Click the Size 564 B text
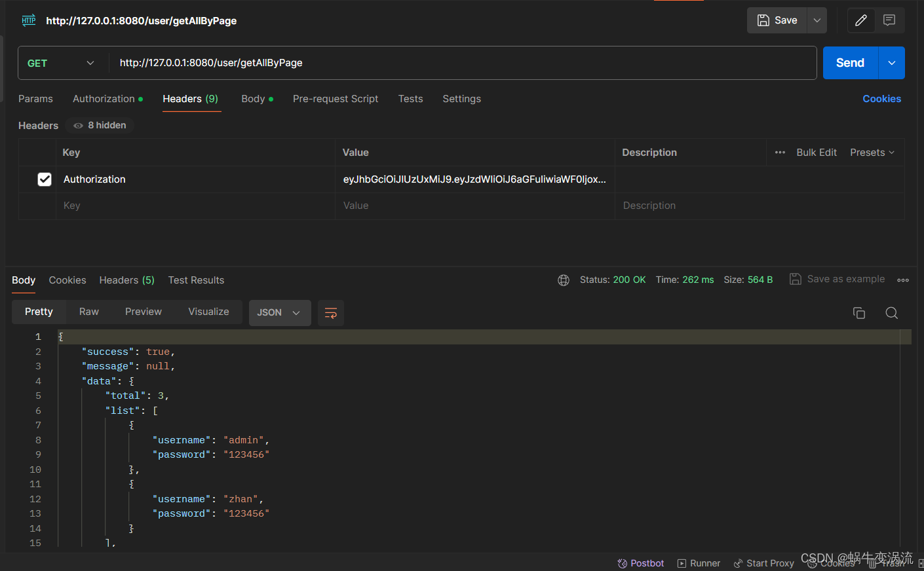Screen dimensions: 924x571 pos(748,280)
